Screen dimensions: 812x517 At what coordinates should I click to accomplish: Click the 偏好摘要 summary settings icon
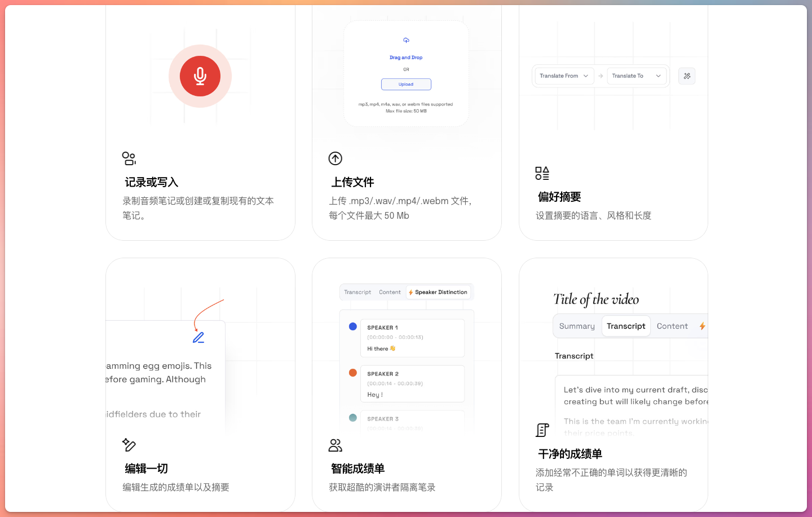point(541,173)
